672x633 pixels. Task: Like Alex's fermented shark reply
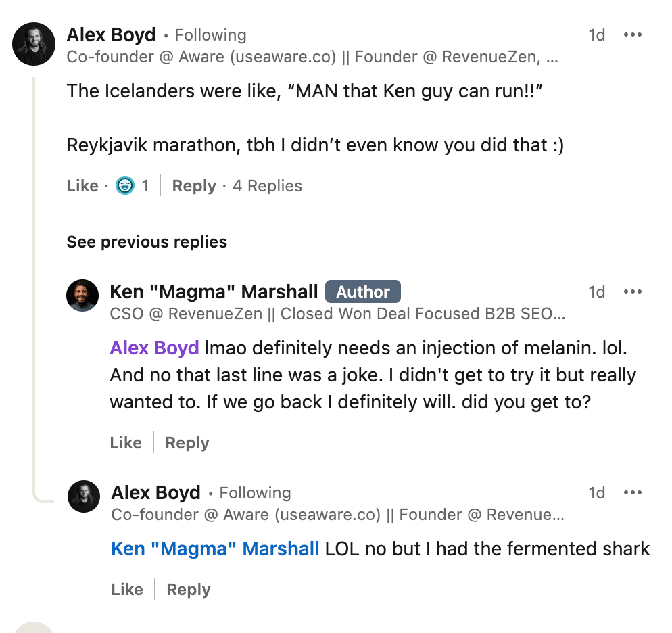tap(127, 589)
